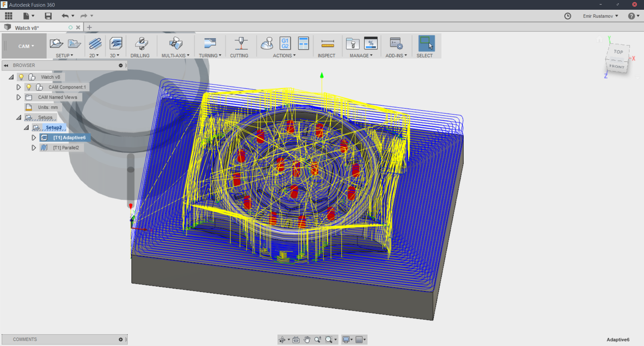Click the Zoom Window fit icon
This screenshot has height=346, width=644.
329,340
